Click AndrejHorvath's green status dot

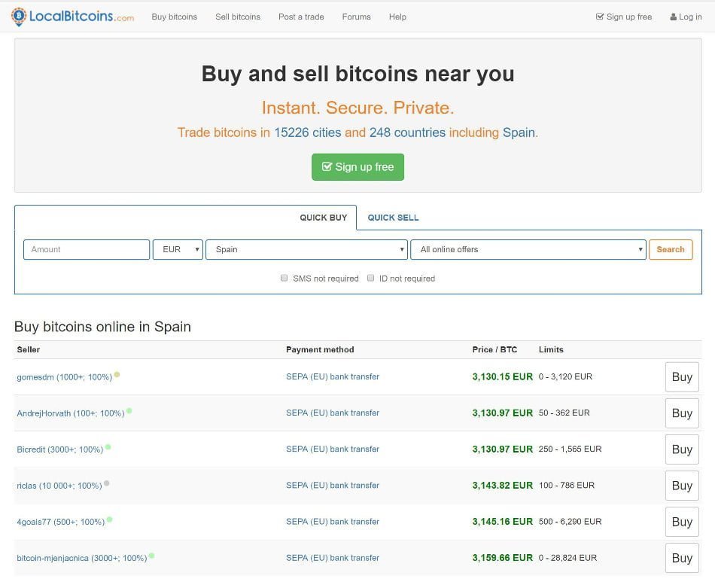coord(129,410)
